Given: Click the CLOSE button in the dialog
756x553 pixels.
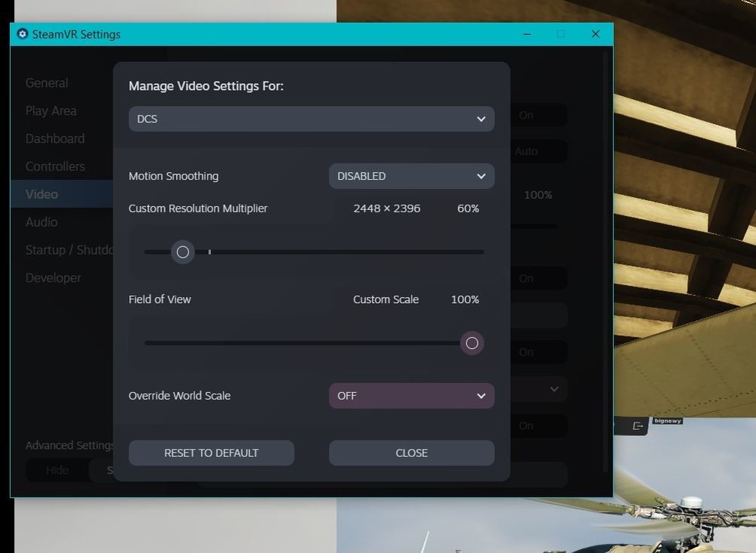Looking at the screenshot, I should [411, 453].
